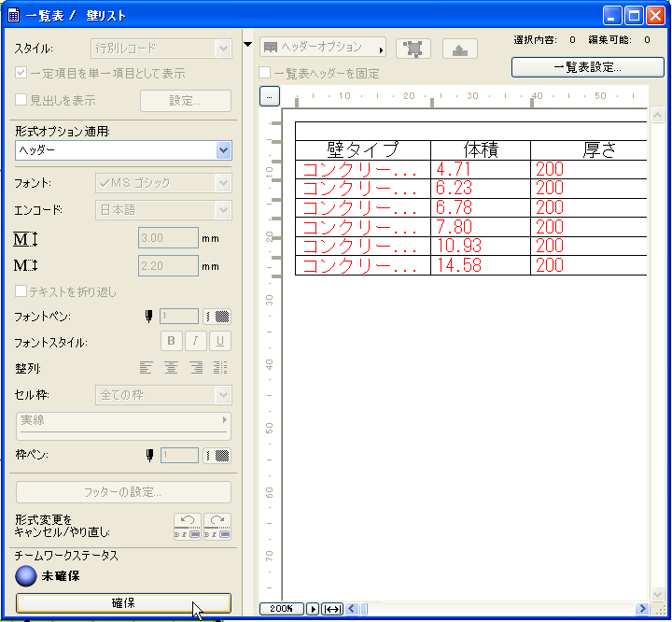This screenshot has height=622, width=672.
Task: Undo format change icon
Action: pos(187,526)
